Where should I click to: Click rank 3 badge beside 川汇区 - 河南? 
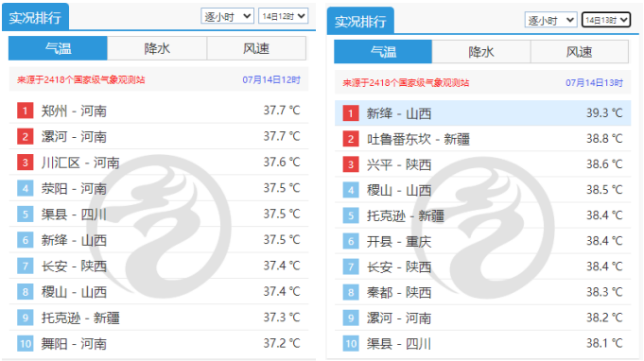pos(25,163)
